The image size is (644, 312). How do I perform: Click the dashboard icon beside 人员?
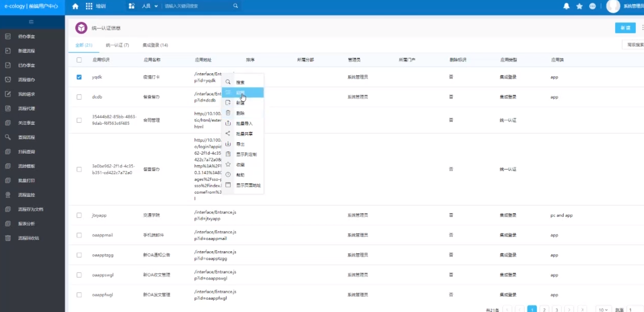click(131, 6)
